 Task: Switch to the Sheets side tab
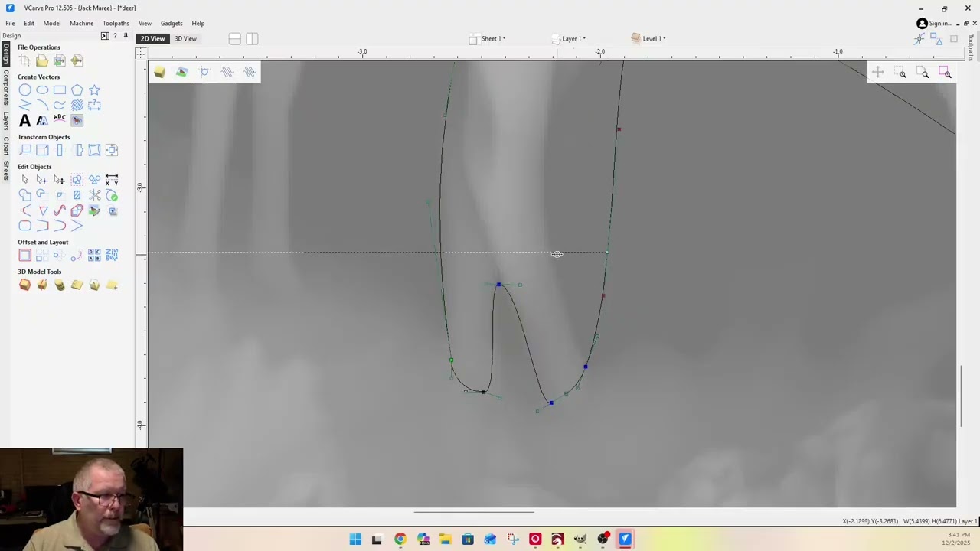[x=6, y=171]
